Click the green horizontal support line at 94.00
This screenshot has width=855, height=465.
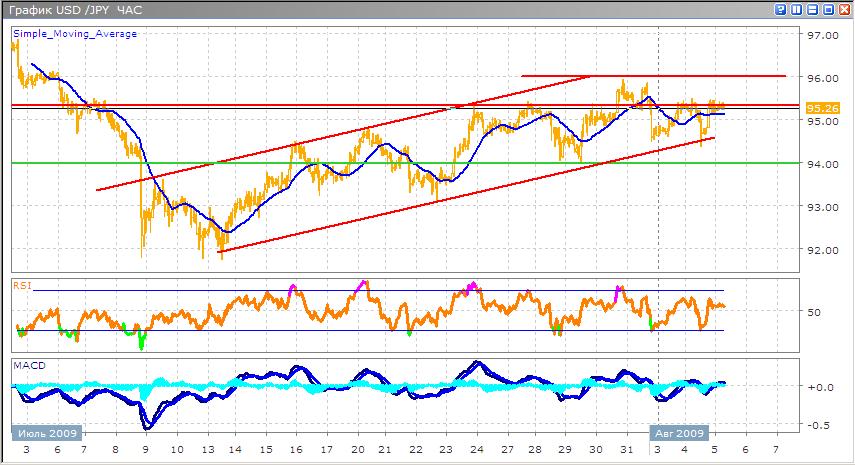(400, 163)
